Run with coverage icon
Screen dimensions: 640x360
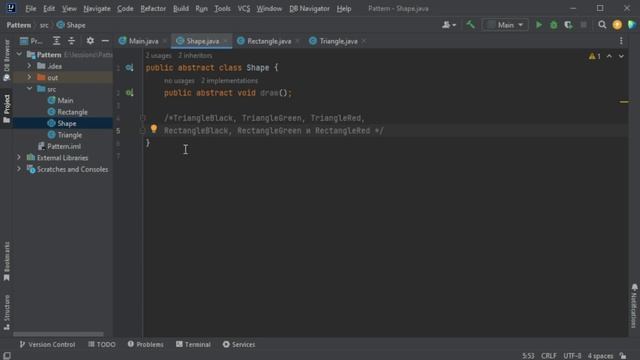coord(568,25)
